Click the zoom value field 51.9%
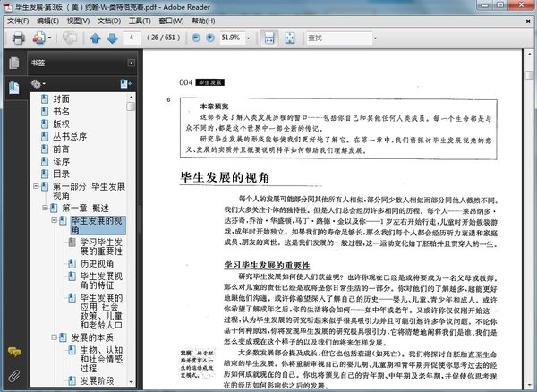The image size is (537, 392). pos(232,38)
